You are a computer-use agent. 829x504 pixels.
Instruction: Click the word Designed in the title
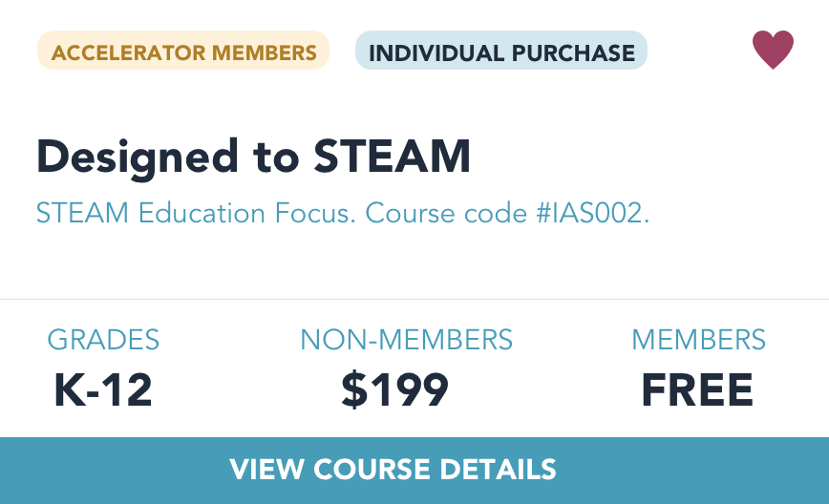[138, 157]
